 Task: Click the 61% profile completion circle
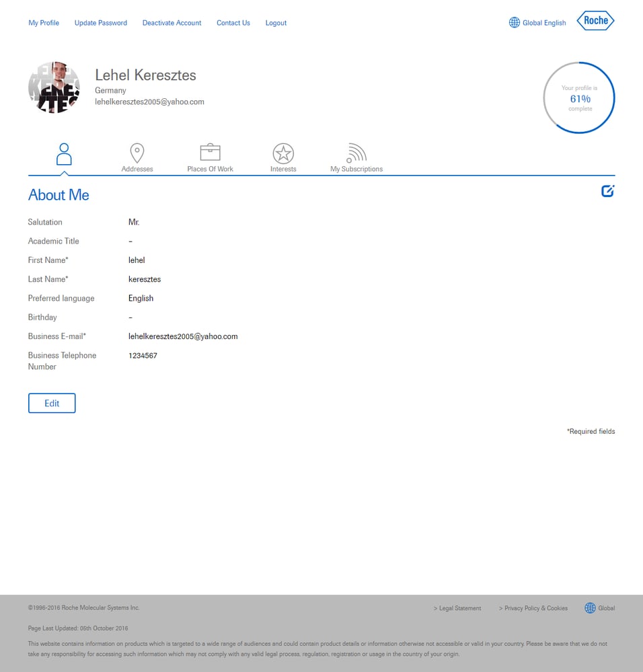click(579, 98)
